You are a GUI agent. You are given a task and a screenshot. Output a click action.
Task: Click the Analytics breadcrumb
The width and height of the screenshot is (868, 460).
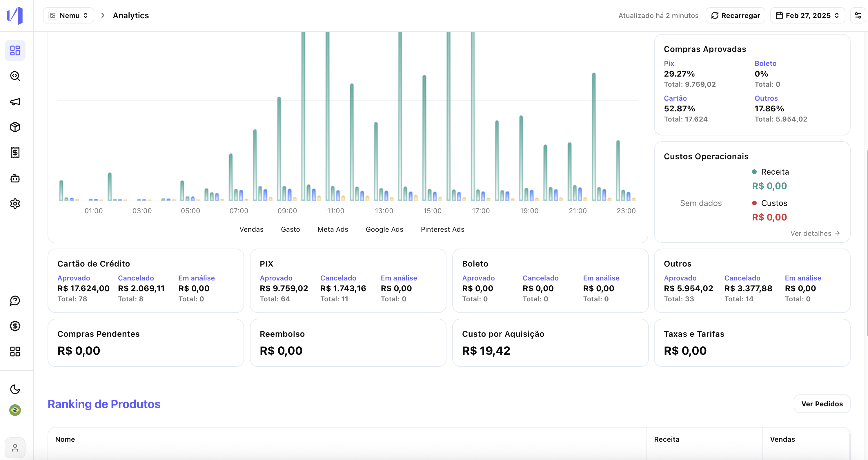pyautogui.click(x=131, y=15)
